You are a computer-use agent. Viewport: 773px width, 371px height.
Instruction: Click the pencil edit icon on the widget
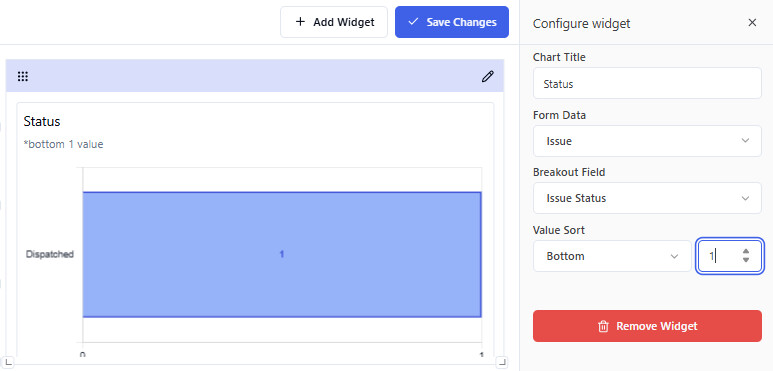pyautogui.click(x=488, y=76)
